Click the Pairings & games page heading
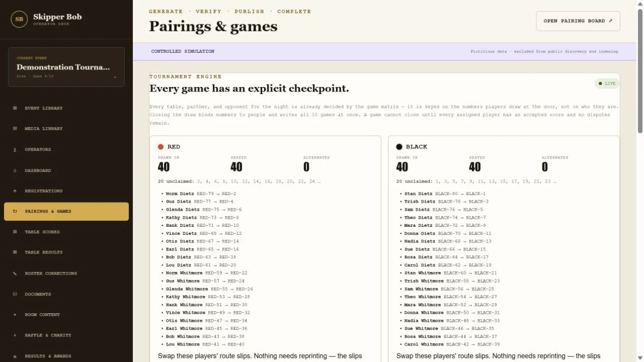The image size is (644, 362). pos(213,26)
